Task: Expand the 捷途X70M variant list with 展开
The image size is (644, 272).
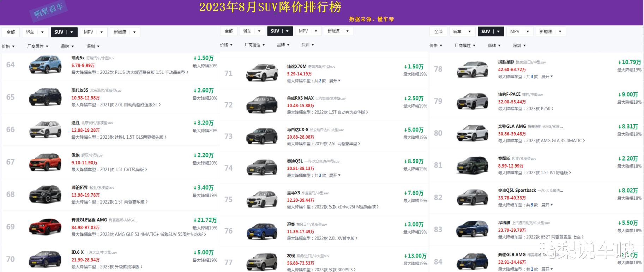Action: (335, 81)
